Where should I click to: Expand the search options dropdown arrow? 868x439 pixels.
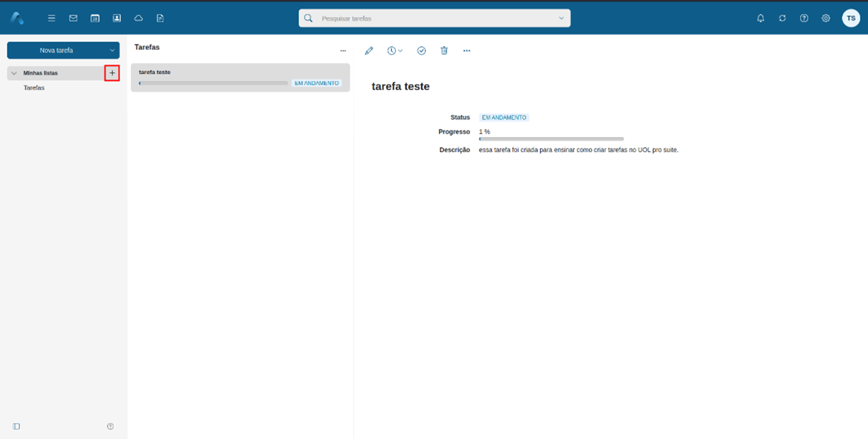pyautogui.click(x=561, y=18)
